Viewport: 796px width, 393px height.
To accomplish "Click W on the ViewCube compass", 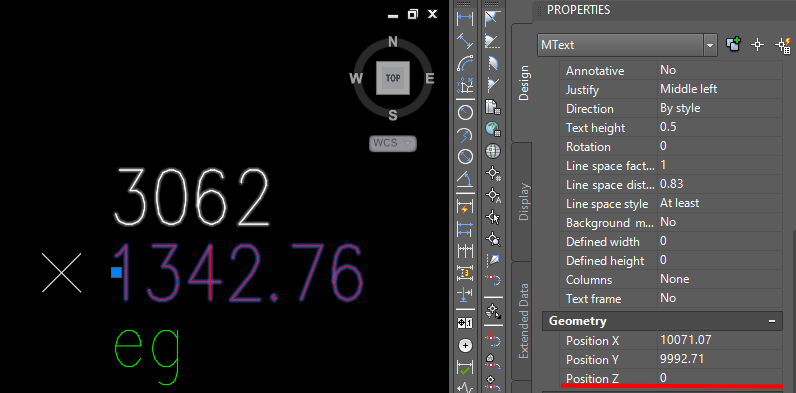I will point(356,78).
